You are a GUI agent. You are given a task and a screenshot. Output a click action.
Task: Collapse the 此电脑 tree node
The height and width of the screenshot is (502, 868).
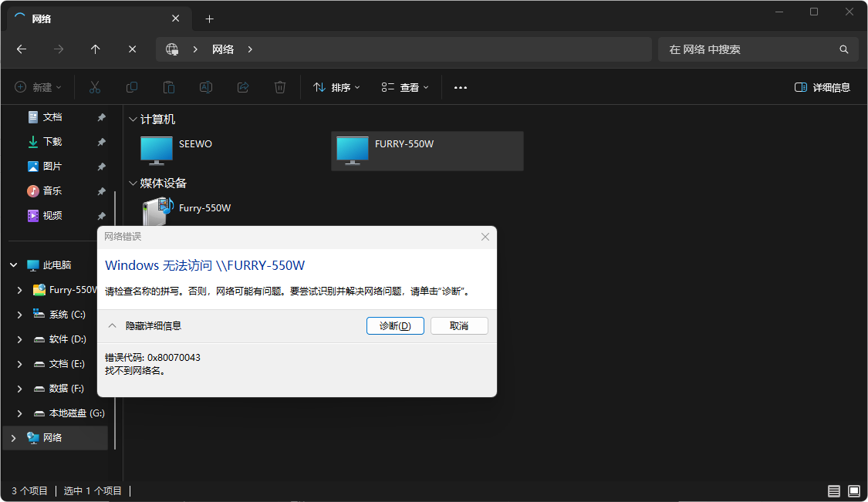(14, 265)
